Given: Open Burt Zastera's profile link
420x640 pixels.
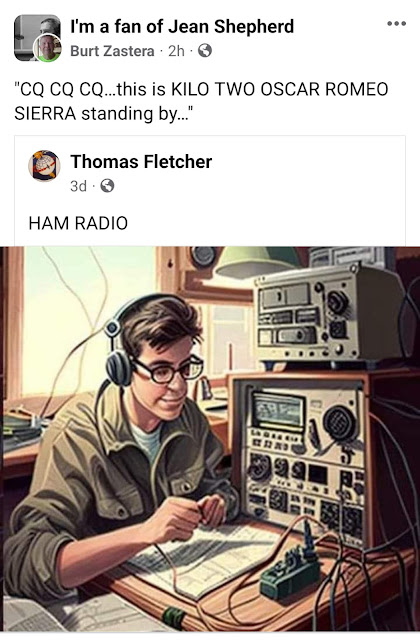Looking at the screenshot, I should (x=112, y=51).
